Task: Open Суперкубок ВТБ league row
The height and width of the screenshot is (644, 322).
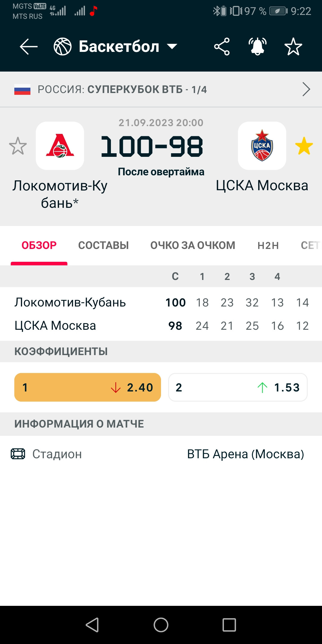Action: (161, 89)
